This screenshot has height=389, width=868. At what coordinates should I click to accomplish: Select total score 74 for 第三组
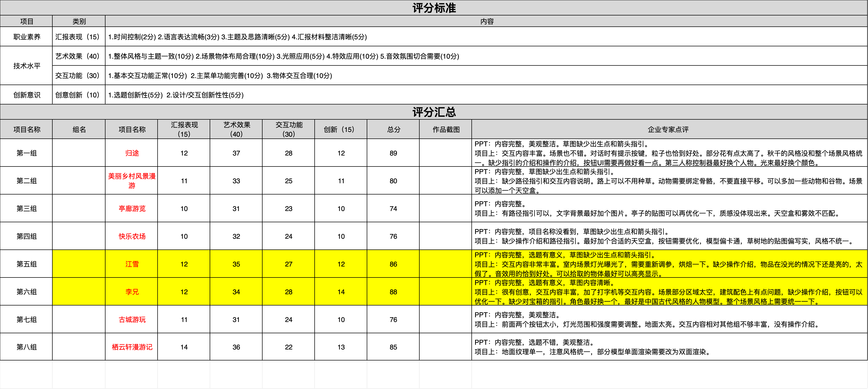pyautogui.click(x=393, y=208)
